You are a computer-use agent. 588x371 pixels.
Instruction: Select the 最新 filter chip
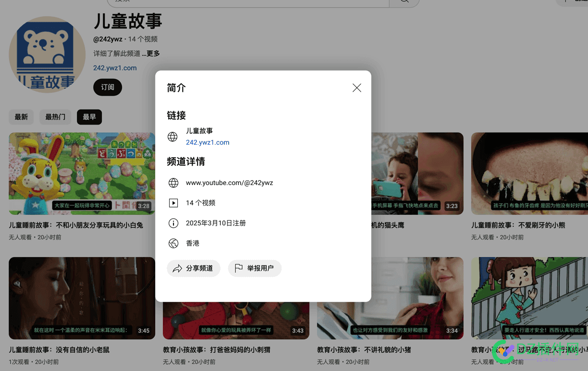(21, 117)
